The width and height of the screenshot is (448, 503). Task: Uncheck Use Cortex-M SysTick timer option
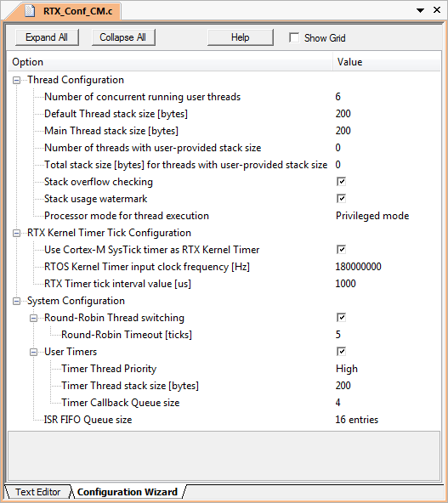[x=341, y=250]
